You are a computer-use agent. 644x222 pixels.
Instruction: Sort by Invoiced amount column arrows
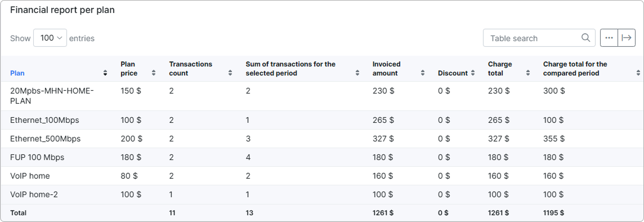pos(423,73)
